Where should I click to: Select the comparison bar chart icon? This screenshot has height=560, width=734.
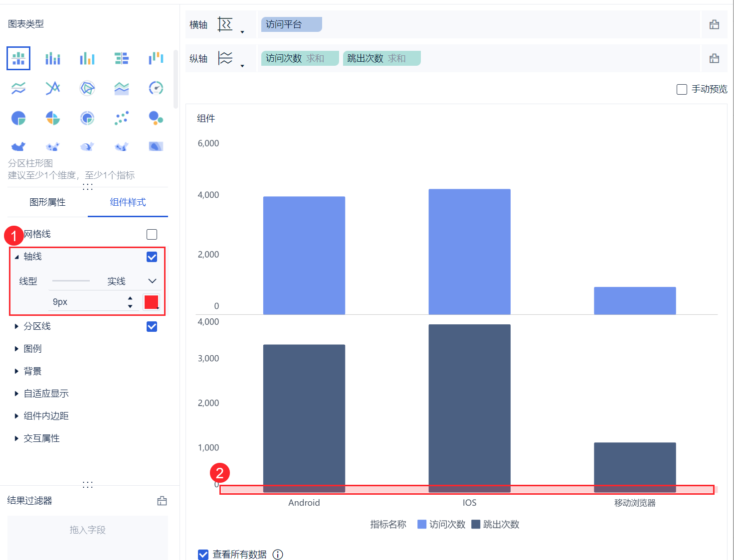[x=122, y=58]
